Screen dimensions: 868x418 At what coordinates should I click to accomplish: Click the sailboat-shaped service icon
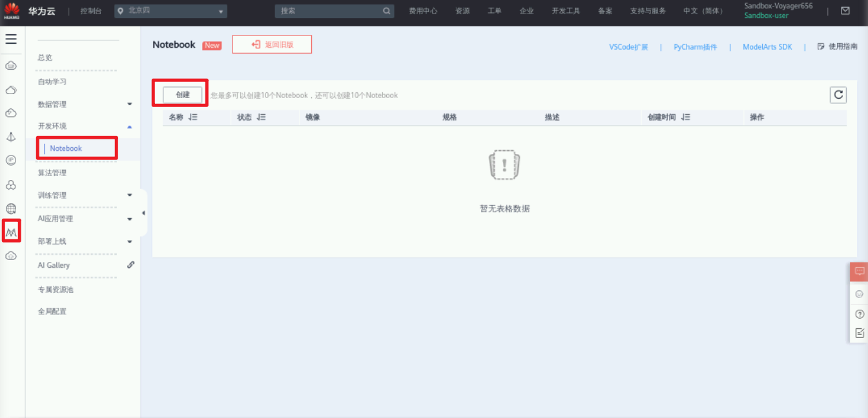coord(11,137)
